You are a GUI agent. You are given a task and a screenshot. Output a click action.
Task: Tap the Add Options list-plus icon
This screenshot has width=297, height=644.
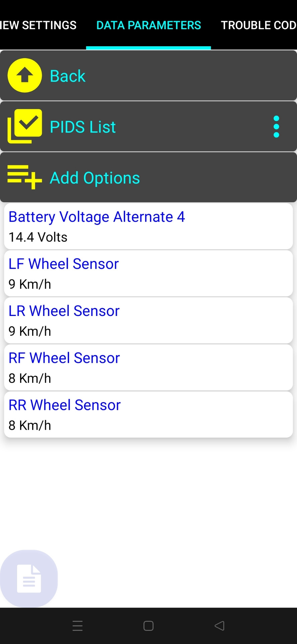click(x=25, y=177)
